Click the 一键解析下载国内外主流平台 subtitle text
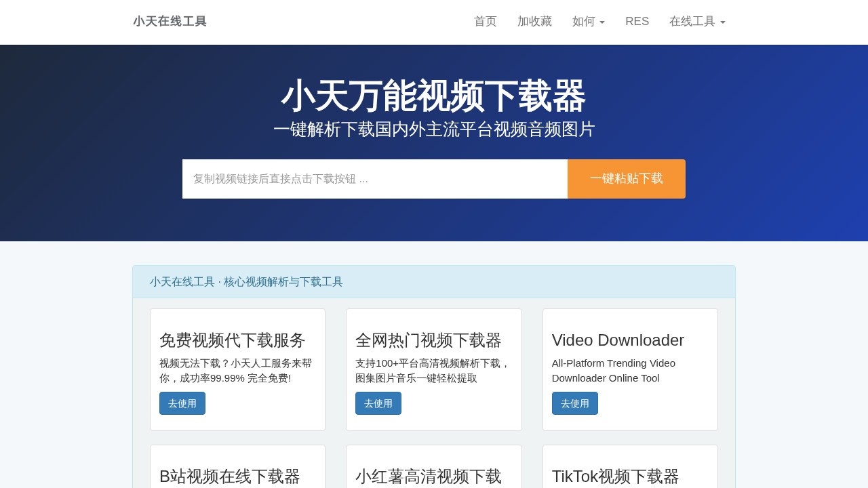 [x=433, y=129]
